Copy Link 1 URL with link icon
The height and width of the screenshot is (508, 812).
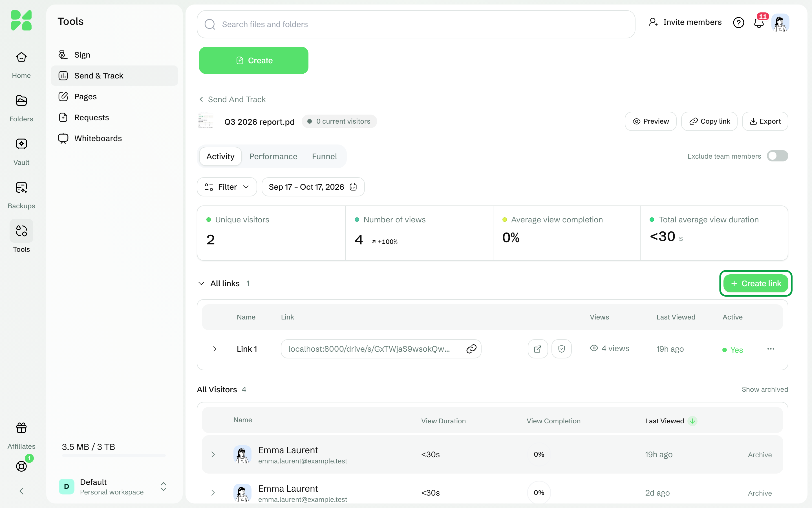tap(471, 349)
